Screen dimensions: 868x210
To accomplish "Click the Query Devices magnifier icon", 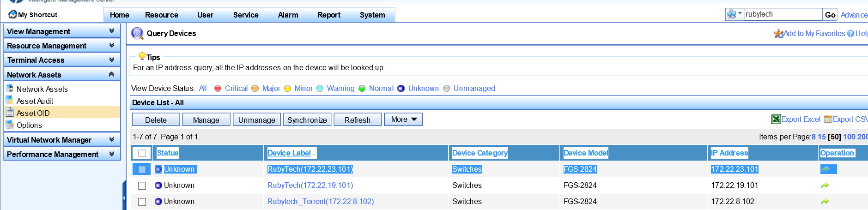I will click(x=137, y=33).
